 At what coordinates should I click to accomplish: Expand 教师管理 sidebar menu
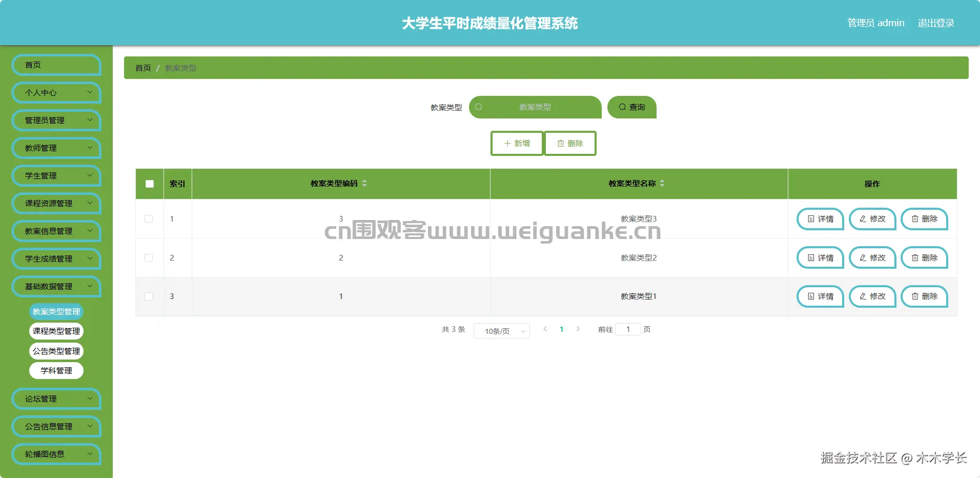click(x=56, y=148)
